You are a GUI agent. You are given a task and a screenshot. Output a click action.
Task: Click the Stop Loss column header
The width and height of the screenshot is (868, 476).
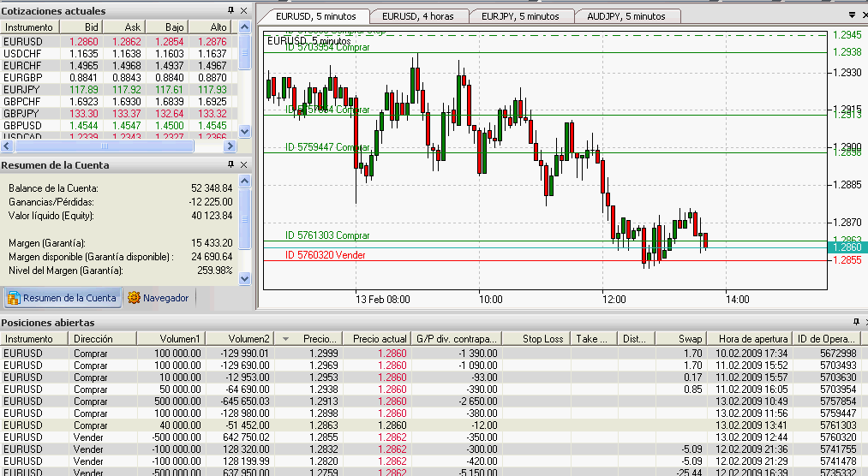[x=536, y=339]
